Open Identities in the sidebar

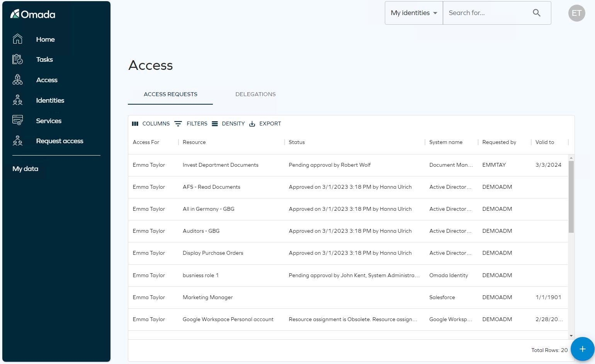pyautogui.click(x=50, y=100)
